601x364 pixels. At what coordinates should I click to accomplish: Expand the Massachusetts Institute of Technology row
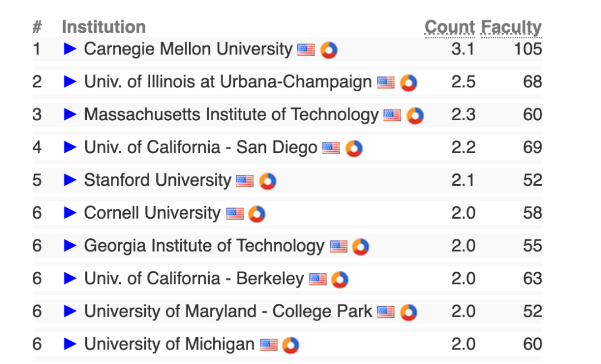70,114
